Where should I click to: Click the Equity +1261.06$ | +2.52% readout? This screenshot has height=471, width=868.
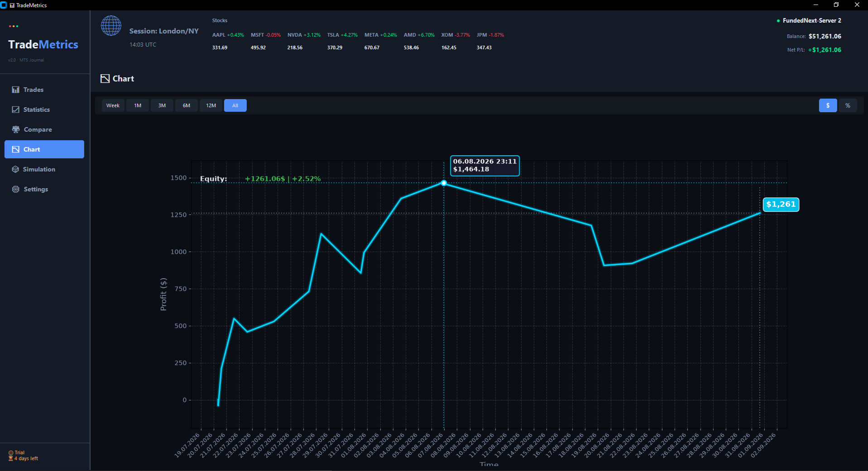(x=260, y=179)
